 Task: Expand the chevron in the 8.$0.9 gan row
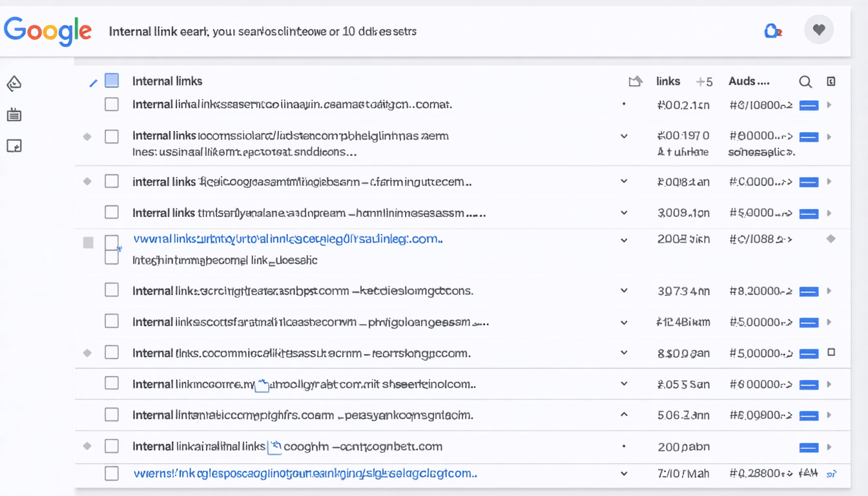(624, 353)
